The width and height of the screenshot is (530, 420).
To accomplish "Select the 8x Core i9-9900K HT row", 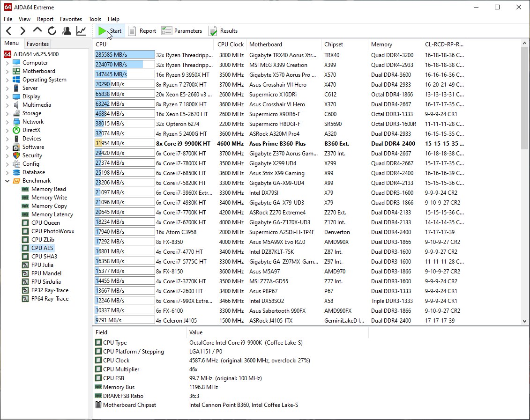I will [280, 143].
